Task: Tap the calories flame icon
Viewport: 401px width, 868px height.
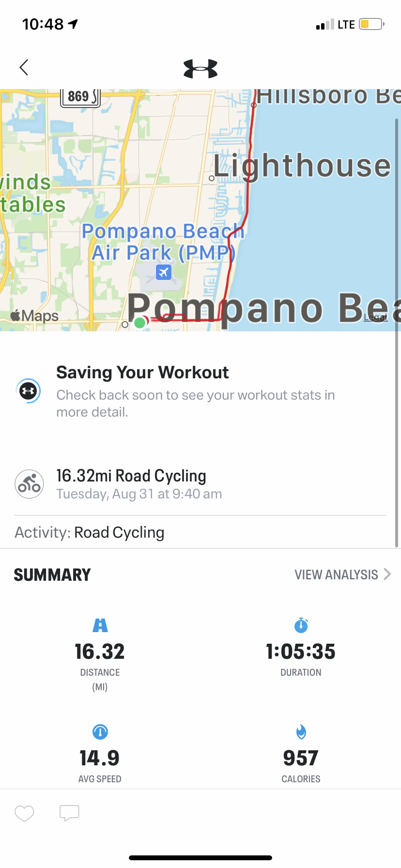Action: 301,731
